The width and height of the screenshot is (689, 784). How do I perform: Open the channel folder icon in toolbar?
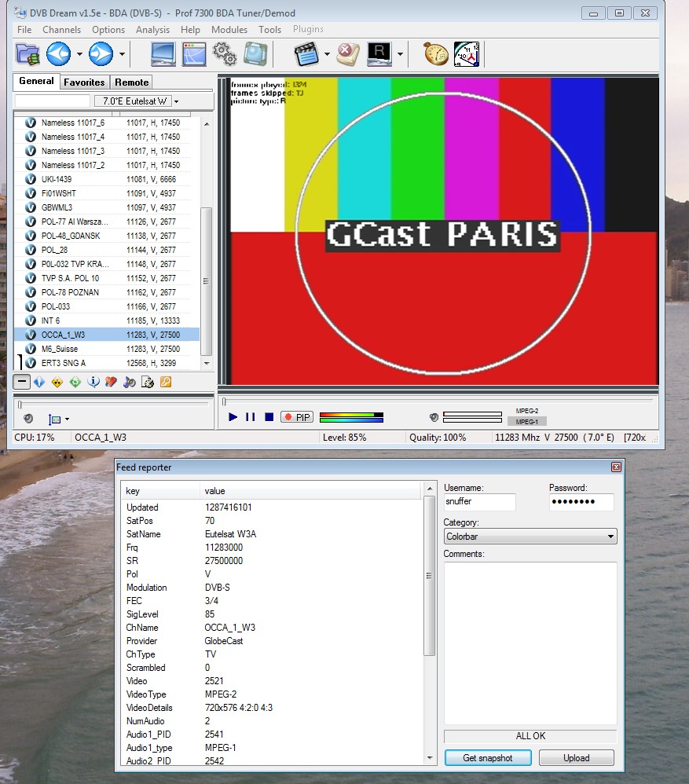pos(27,54)
